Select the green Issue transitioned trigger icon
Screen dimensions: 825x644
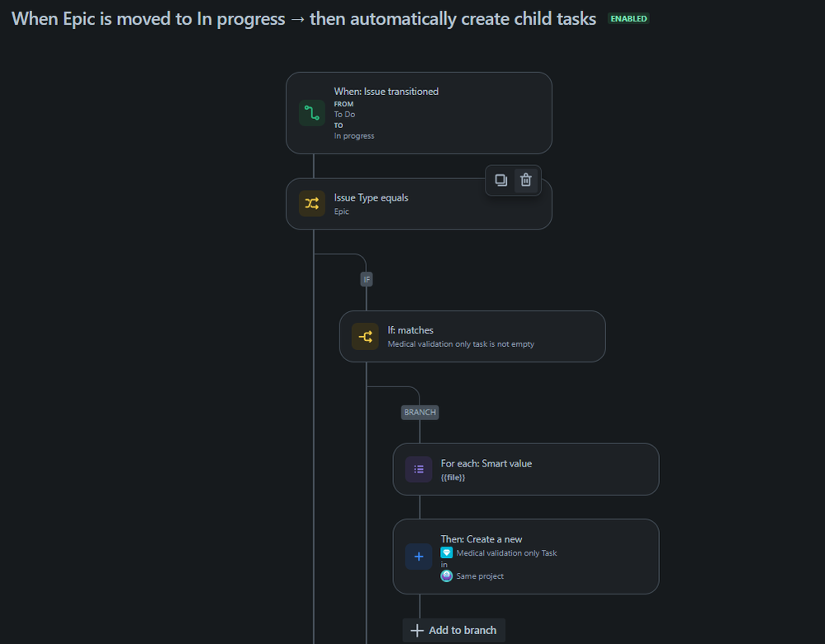[311, 113]
